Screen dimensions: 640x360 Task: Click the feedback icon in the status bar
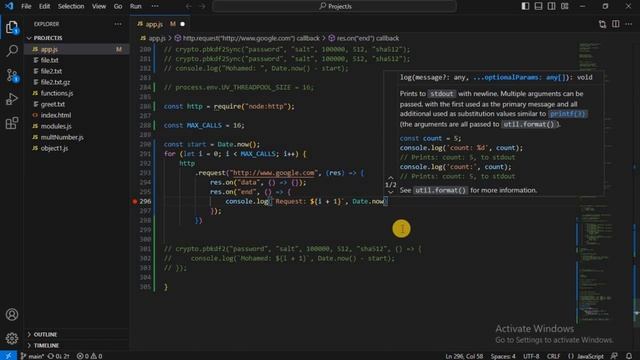point(614,356)
